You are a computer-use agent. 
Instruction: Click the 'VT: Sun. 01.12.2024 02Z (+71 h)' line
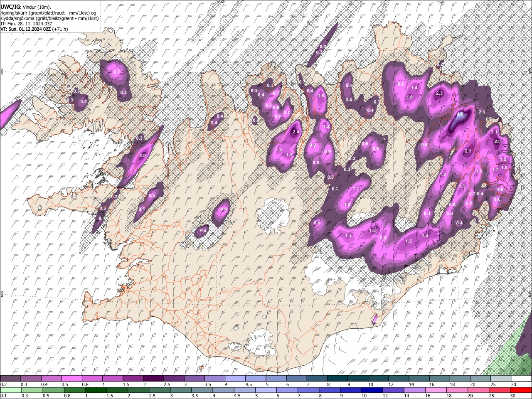point(34,29)
